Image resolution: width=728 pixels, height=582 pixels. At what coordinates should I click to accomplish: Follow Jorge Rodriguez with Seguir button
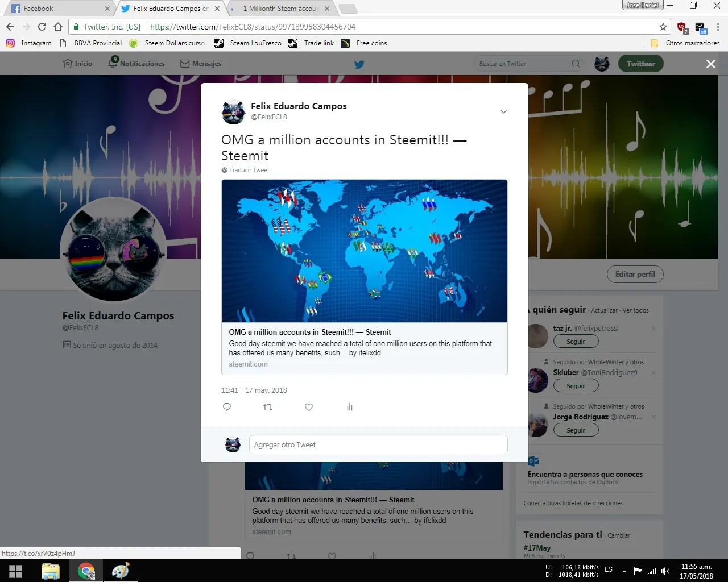[x=576, y=430]
